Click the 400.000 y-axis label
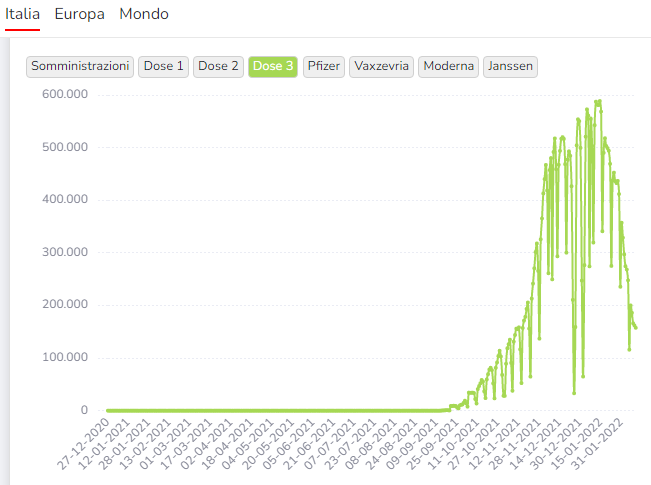 (x=65, y=199)
